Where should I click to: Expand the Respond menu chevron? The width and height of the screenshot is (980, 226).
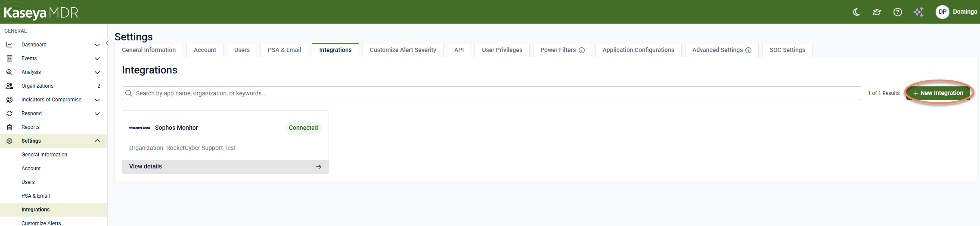coord(97,113)
